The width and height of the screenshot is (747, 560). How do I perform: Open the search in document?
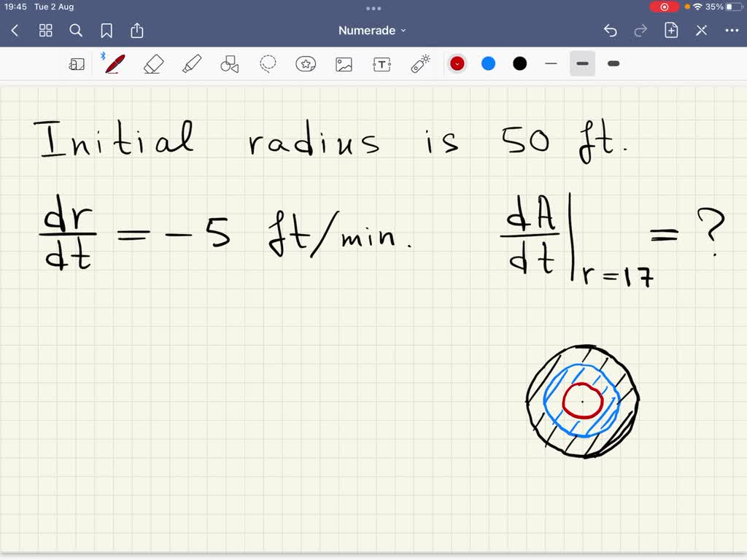[76, 31]
